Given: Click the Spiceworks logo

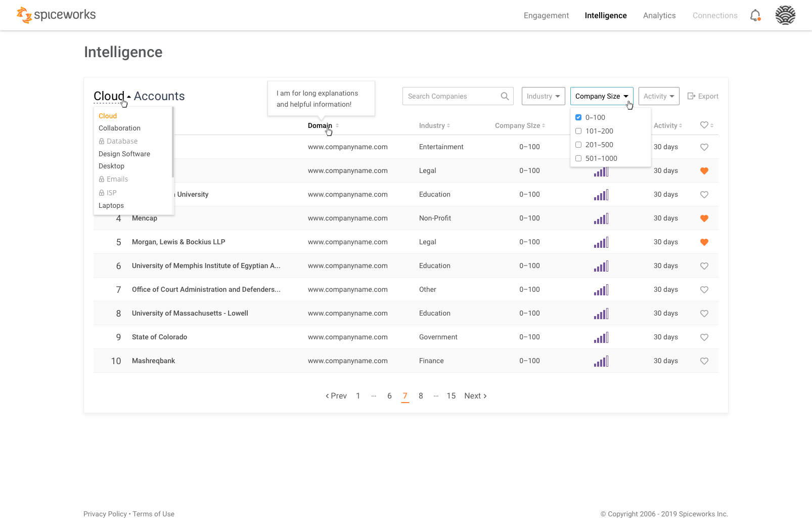Looking at the screenshot, I should [56, 15].
